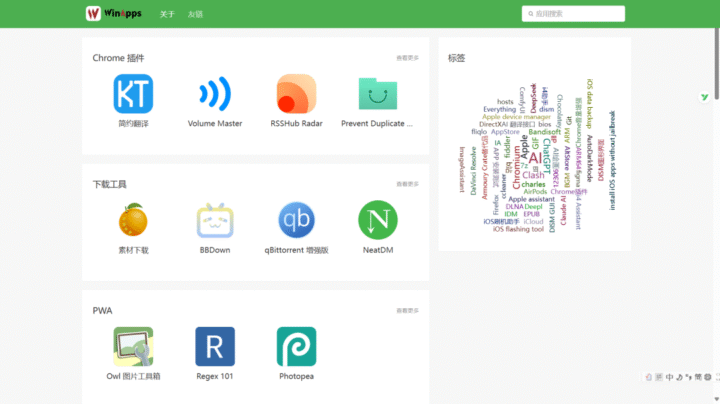Select the Clash tag in cloud
The width and height of the screenshot is (720, 404).
[x=533, y=175]
